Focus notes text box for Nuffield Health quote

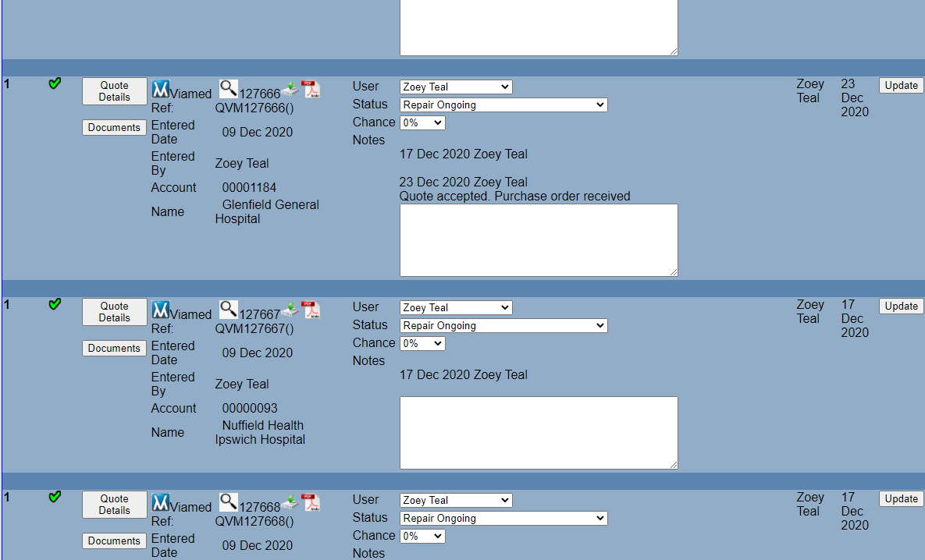(539, 433)
